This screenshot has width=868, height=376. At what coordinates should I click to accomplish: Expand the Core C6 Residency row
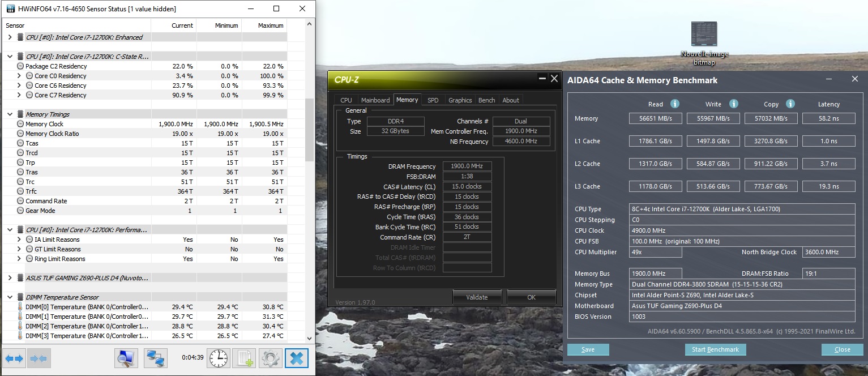coord(20,86)
